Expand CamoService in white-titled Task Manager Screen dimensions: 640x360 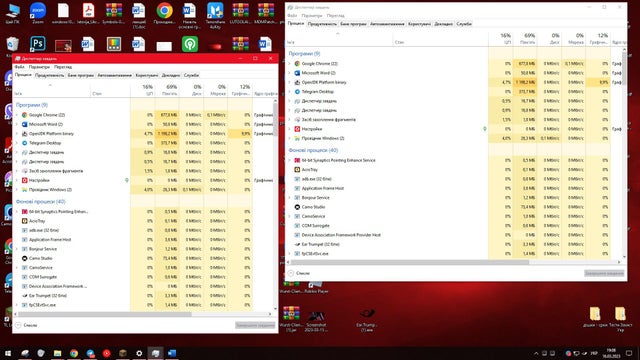click(x=289, y=216)
